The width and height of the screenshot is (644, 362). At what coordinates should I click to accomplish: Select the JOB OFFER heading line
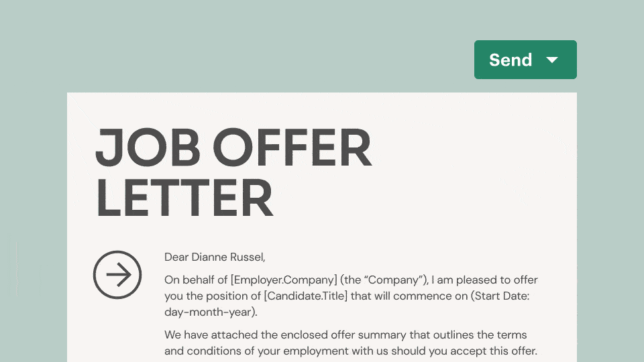233,147
